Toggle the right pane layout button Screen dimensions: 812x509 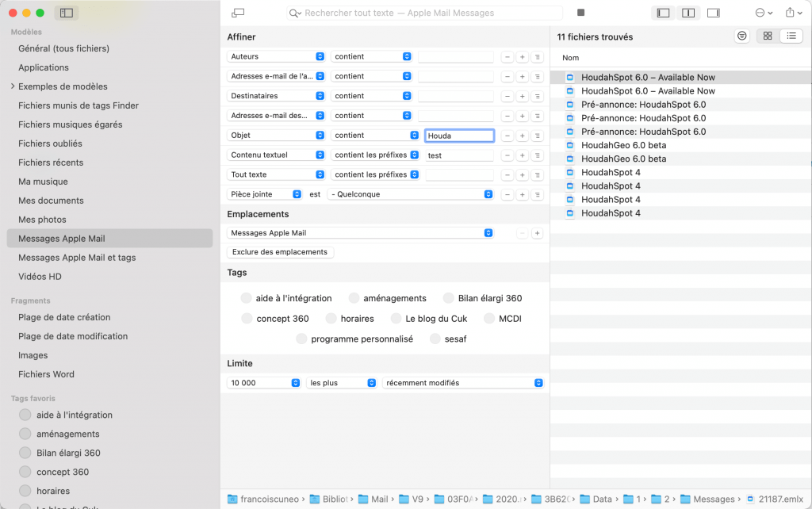(x=714, y=13)
